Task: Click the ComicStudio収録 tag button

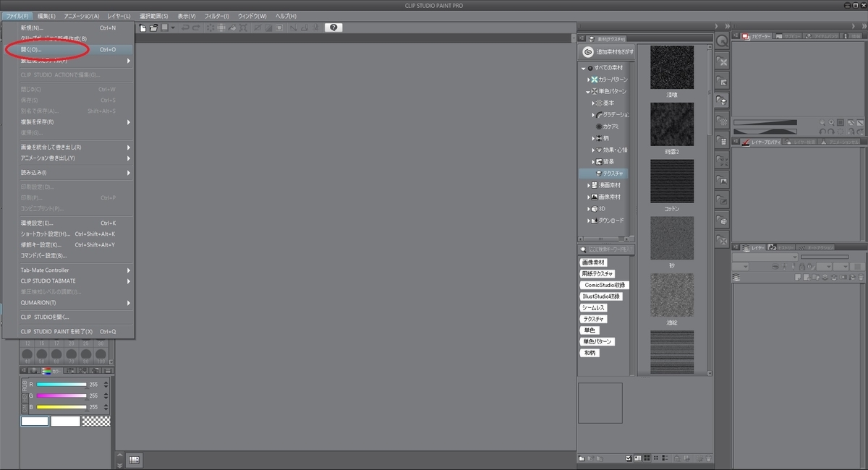Action: point(605,285)
